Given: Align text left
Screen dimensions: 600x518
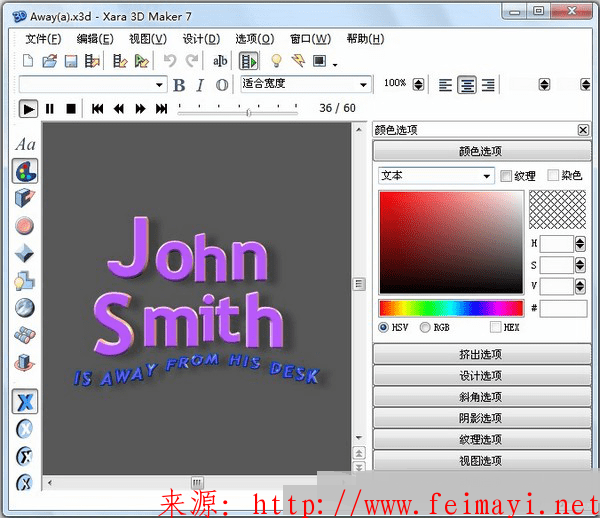Looking at the screenshot, I should [x=445, y=85].
